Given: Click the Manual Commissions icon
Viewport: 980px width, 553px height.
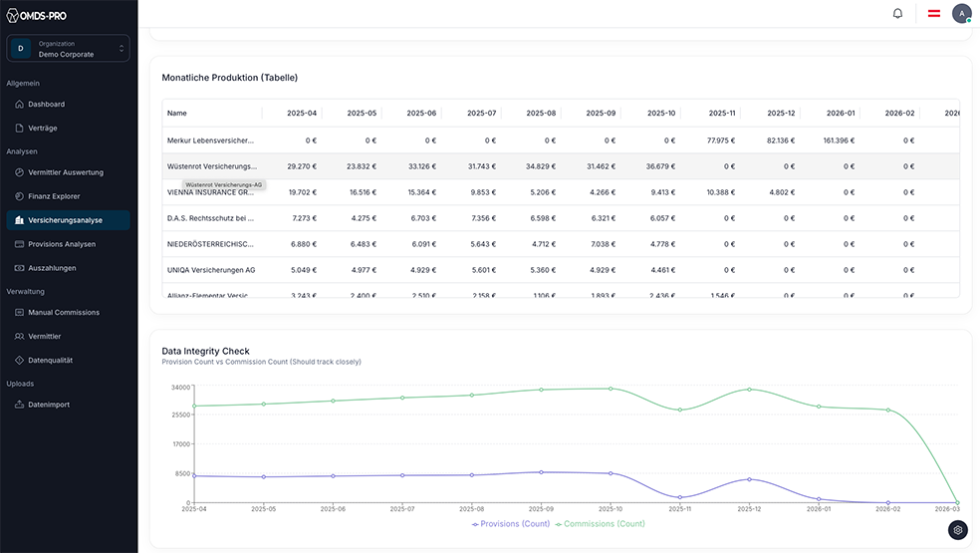Looking at the screenshot, I should tap(19, 312).
